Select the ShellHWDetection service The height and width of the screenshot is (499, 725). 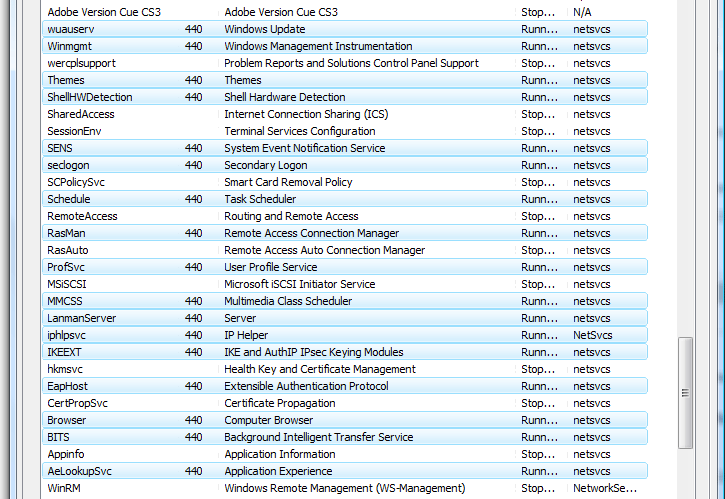pos(344,97)
